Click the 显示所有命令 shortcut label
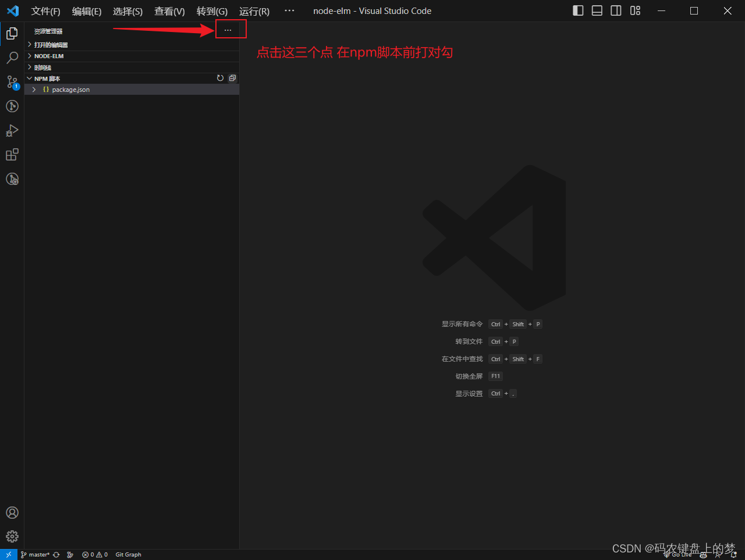The height and width of the screenshot is (560, 745). tap(462, 324)
